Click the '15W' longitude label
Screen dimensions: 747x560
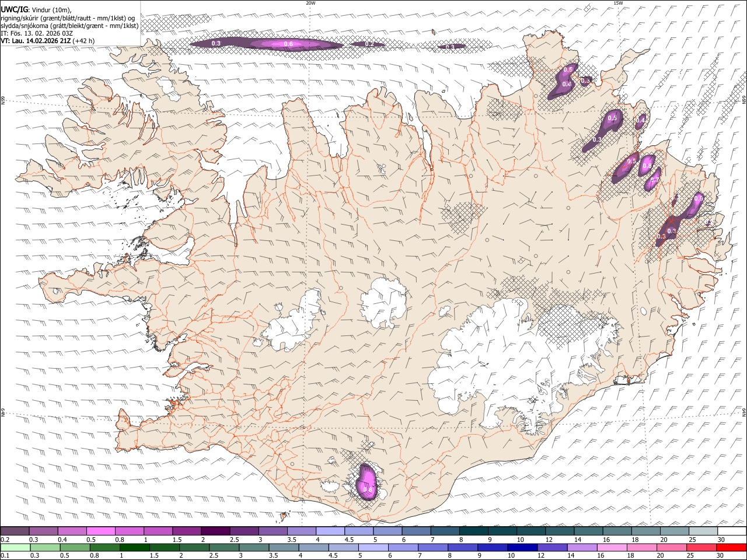pyautogui.click(x=618, y=2)
